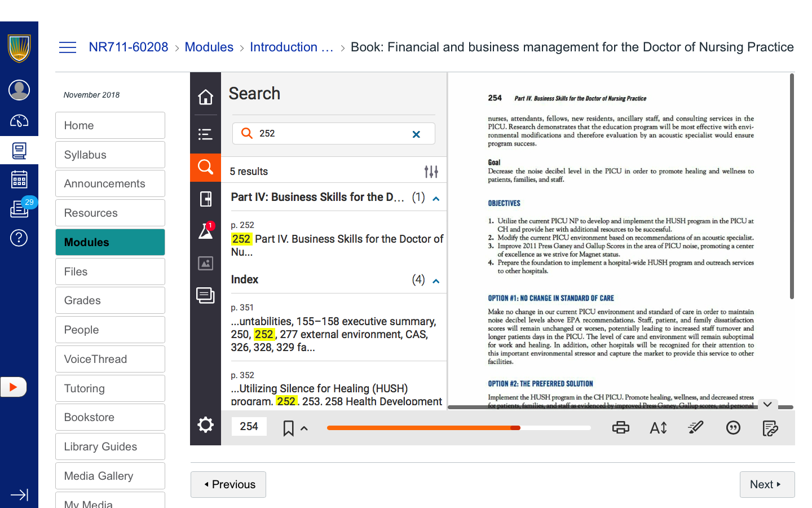
Task: Click the Modules breadcrumb link
Action: [209, 47]
